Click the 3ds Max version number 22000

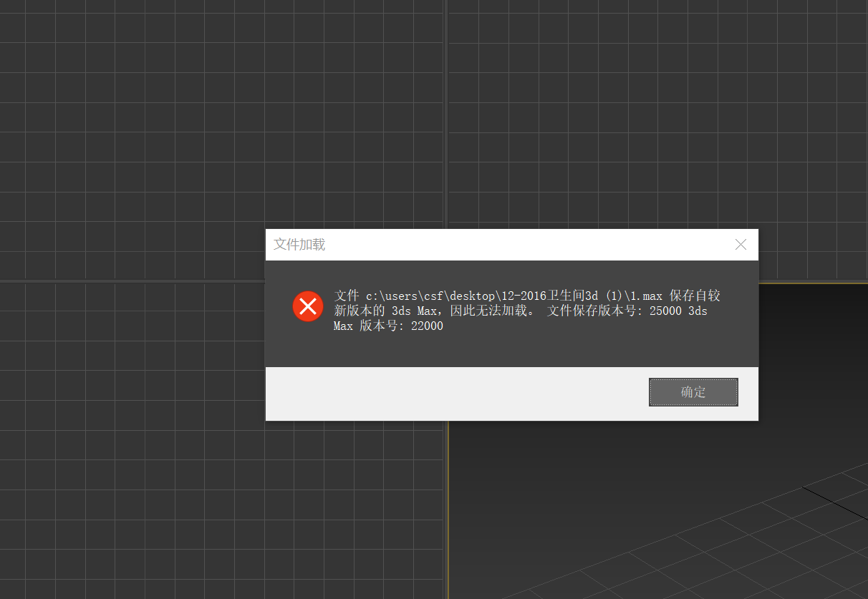coord(427,326)
